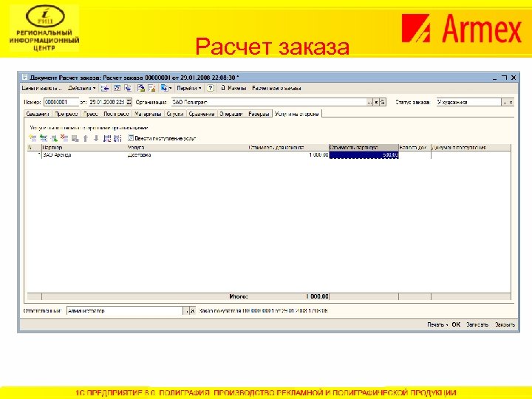The image size is (532, 399).
Task: Switch to the Материалы tab
Action: point(148,114)
